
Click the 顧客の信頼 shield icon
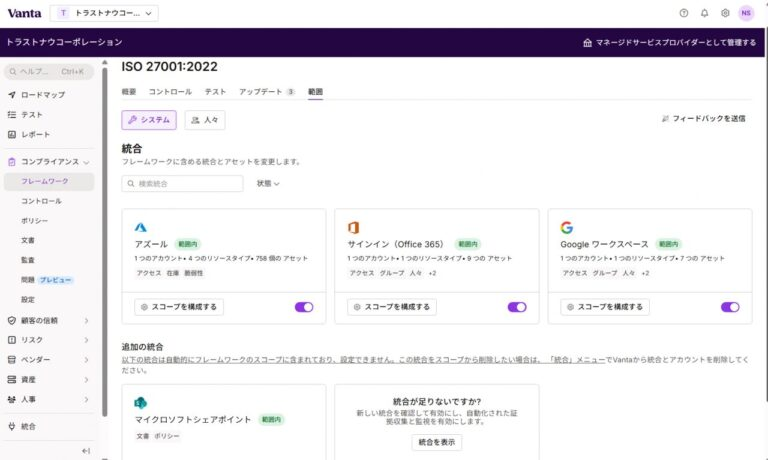[x=12, y=320]
